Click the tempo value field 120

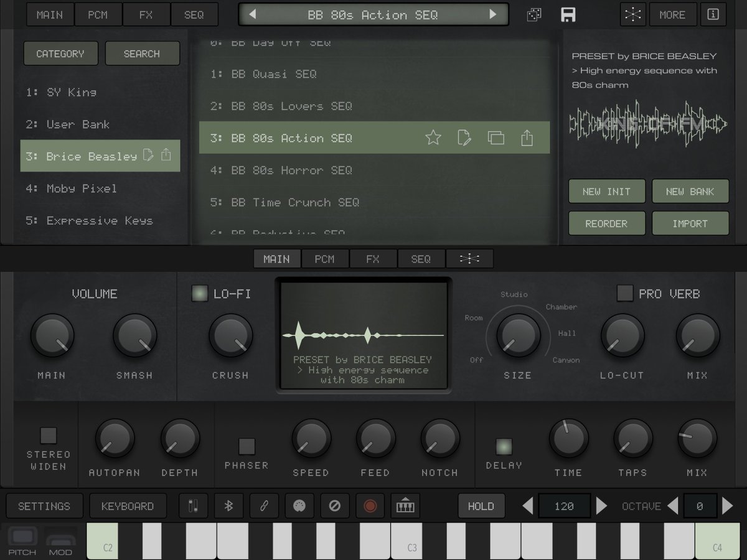point(564,506)
